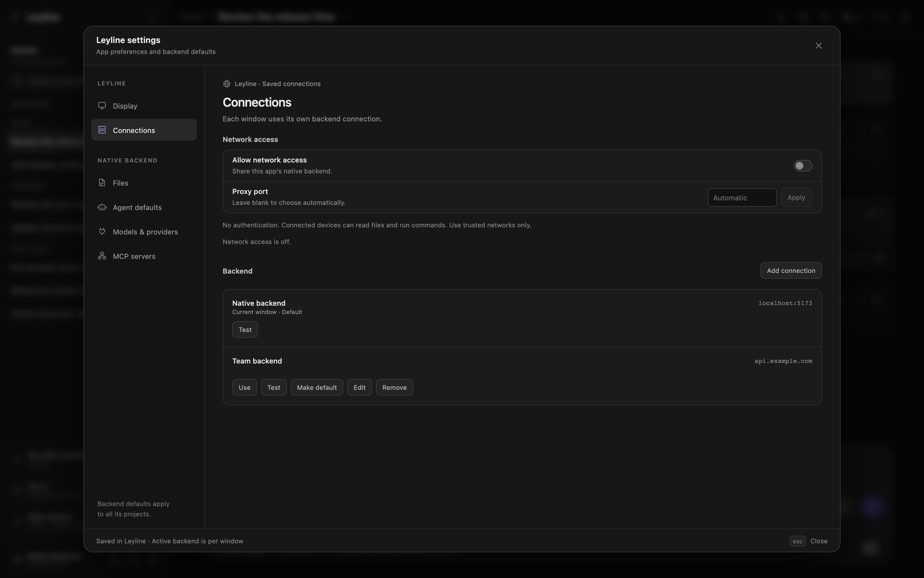The width and height of the screenshot is (924, 578).
Task: Click the localhost:5173 address text
Action: 785,303
